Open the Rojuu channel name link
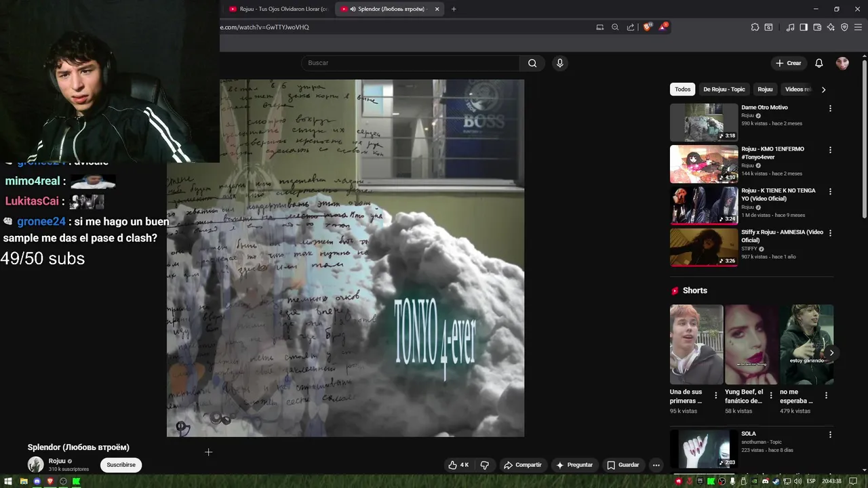Screen dimensions: 868x488 (x=57, y=461)
